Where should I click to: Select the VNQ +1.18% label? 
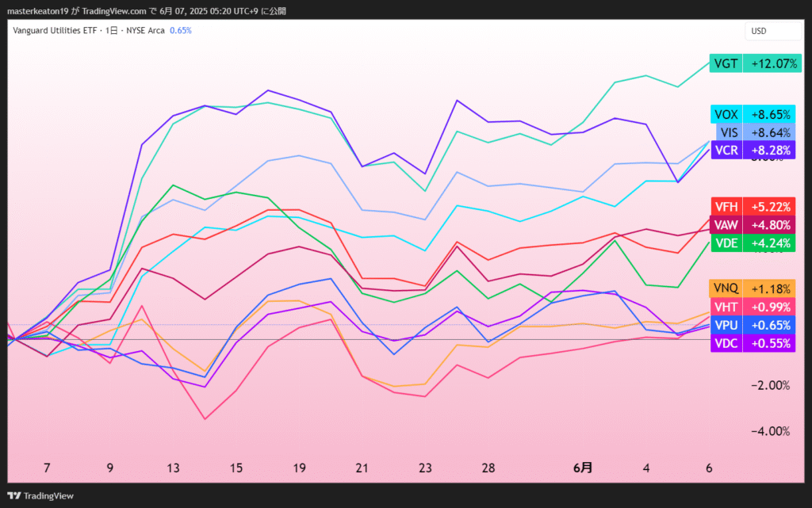(752, 288)
